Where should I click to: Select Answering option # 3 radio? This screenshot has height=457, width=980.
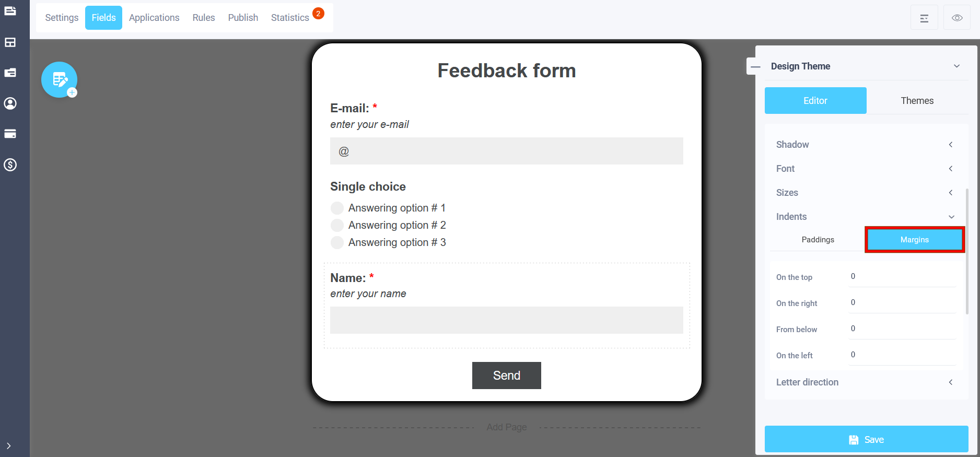pyautogui.click(x=337, y=242)
